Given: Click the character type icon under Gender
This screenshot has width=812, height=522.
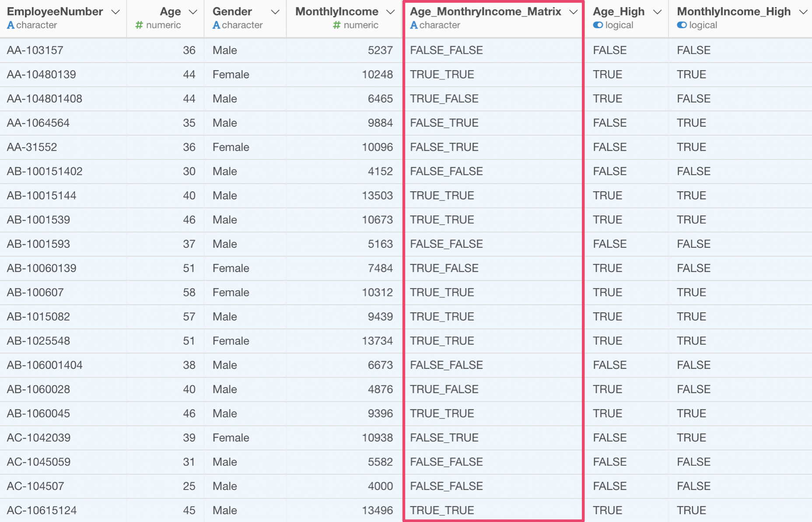Looking at the screenshot, I should coord(216,25).
